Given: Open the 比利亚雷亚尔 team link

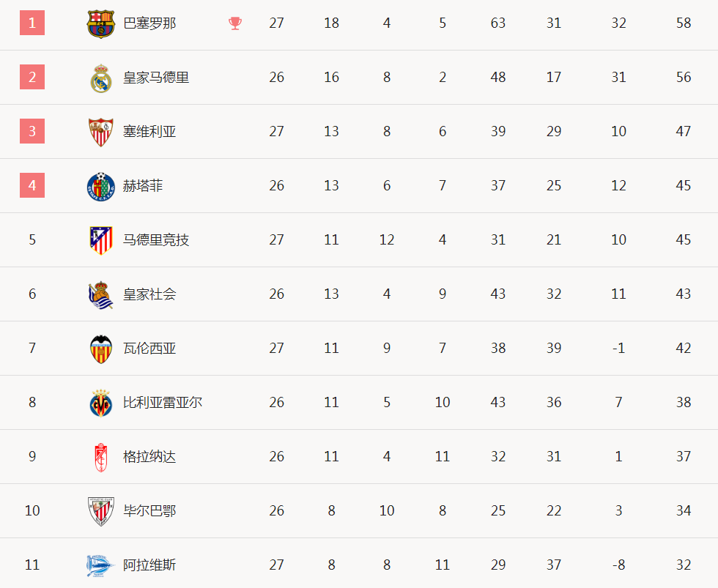Looking at the screenshot, I should coord(163,402).
